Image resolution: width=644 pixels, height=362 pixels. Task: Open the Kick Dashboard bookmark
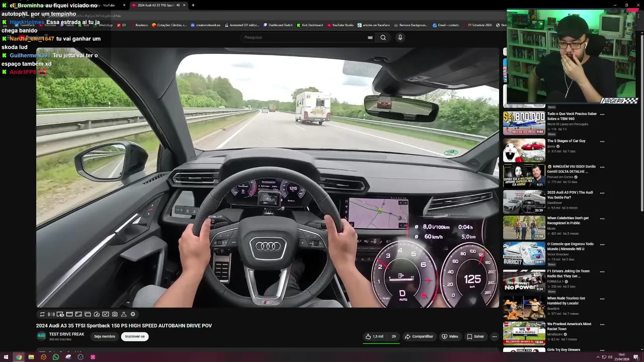click(310, 25)
